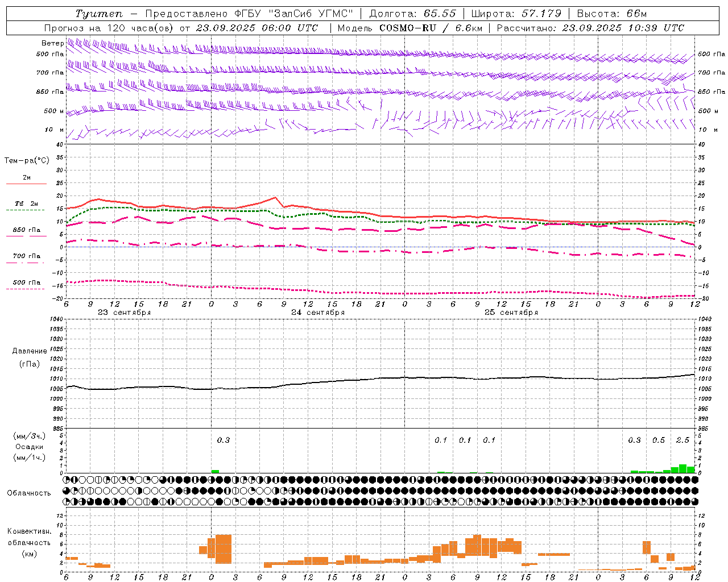Click the 850 гПа temperature legend dashed line

pyautogui.click(x=26, y=236)
